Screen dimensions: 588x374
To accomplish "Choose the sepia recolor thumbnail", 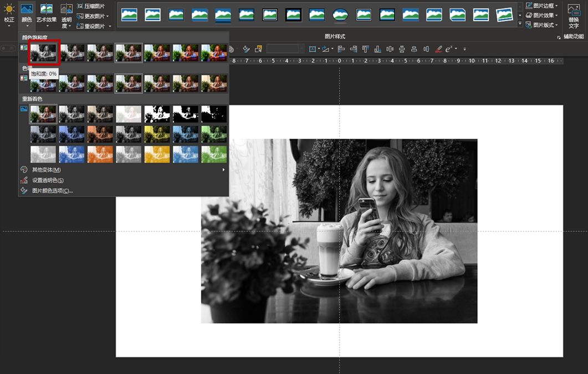I will 100,114.
